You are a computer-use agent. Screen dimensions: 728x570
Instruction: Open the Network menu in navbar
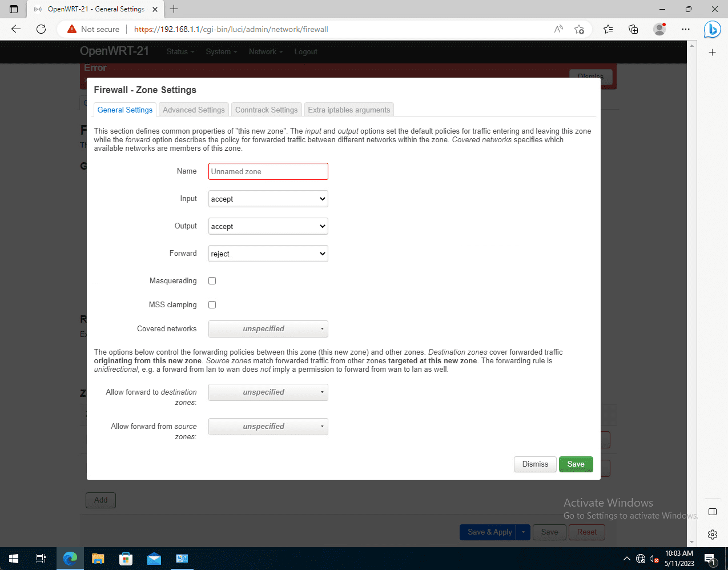pos(266,51)
